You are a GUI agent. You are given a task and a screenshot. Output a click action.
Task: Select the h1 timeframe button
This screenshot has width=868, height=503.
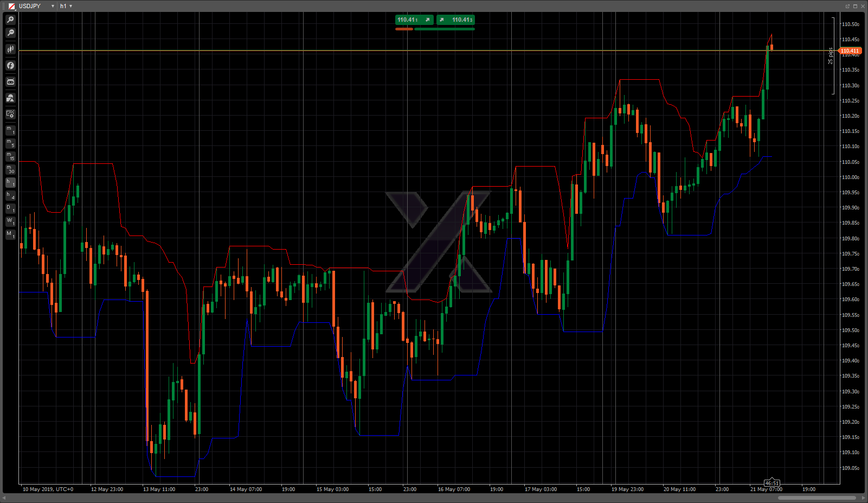coord(10,182)
